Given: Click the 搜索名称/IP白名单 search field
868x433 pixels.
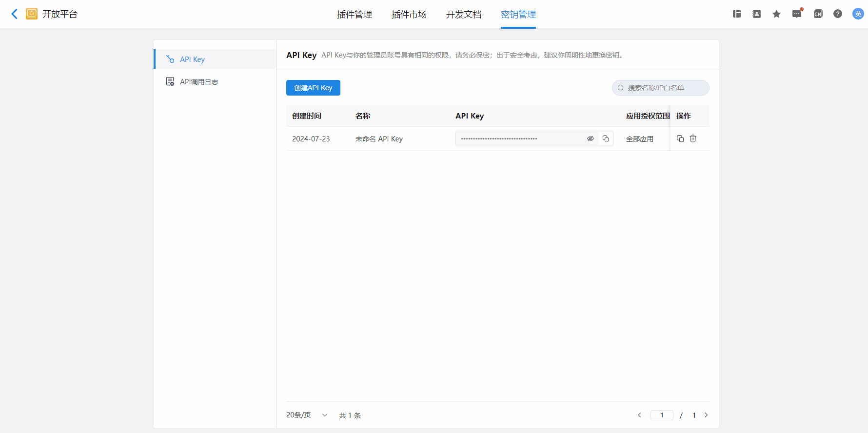Looking at the screenshot, I should click(x=661, y=88).
